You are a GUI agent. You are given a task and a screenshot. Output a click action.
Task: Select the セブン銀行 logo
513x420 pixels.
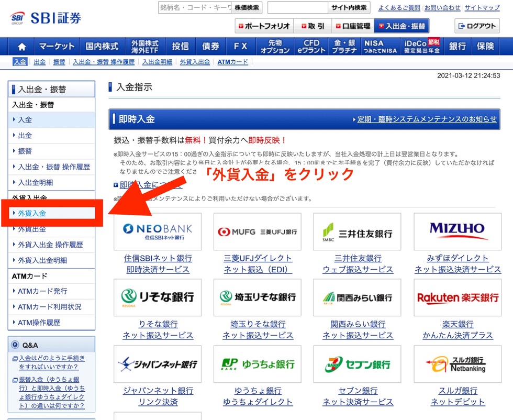[x=357, y=364]
